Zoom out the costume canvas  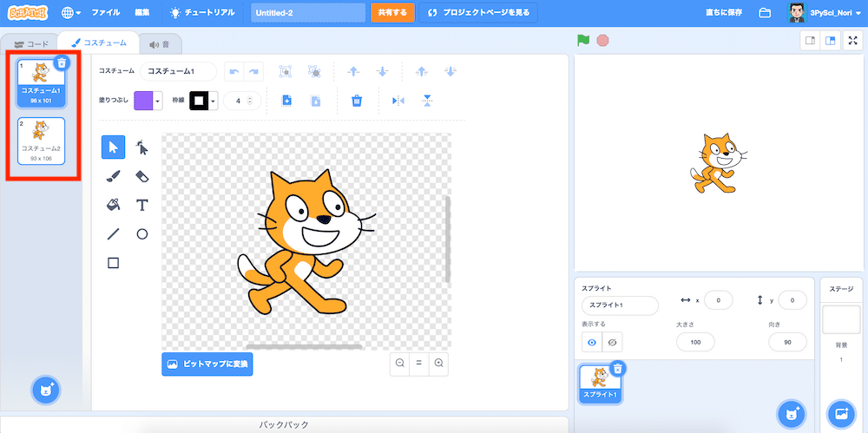[399, 364]
